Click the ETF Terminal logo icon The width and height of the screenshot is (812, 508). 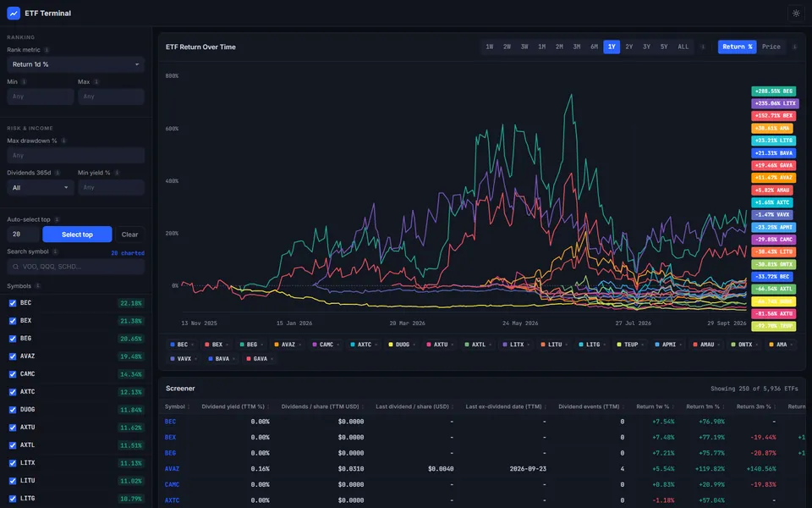click(14, 13)
